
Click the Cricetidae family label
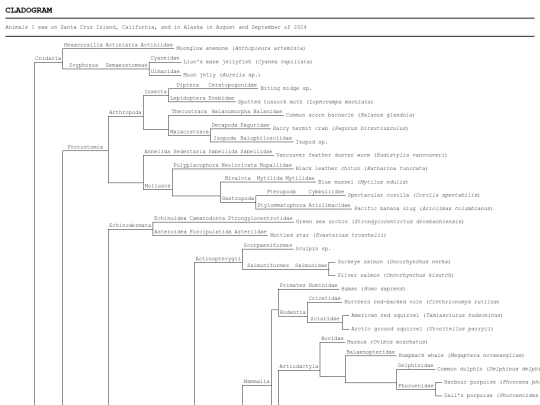(324, 298)
